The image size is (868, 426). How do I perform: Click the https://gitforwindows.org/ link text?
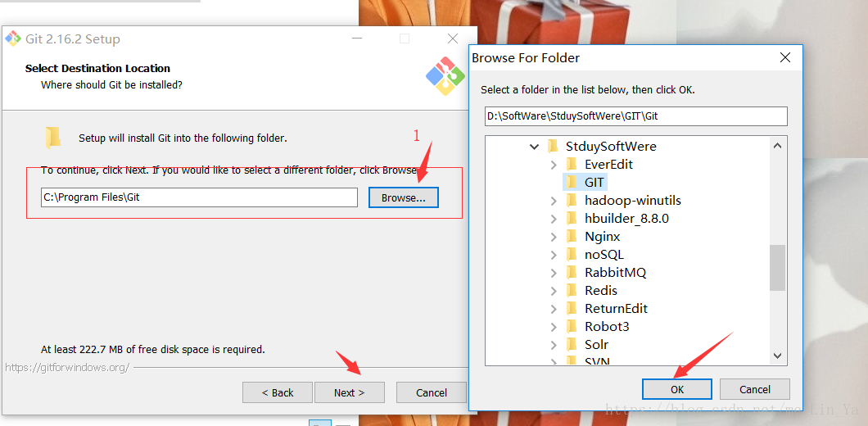click(x=67, y=367)
